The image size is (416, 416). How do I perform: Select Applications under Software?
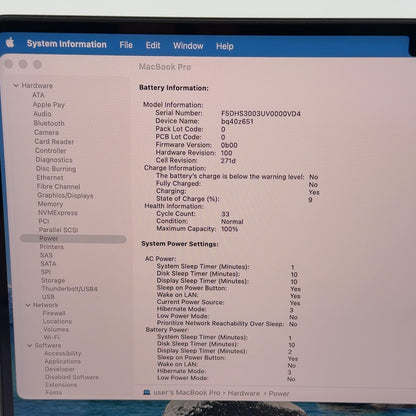(x=63, y=361)
